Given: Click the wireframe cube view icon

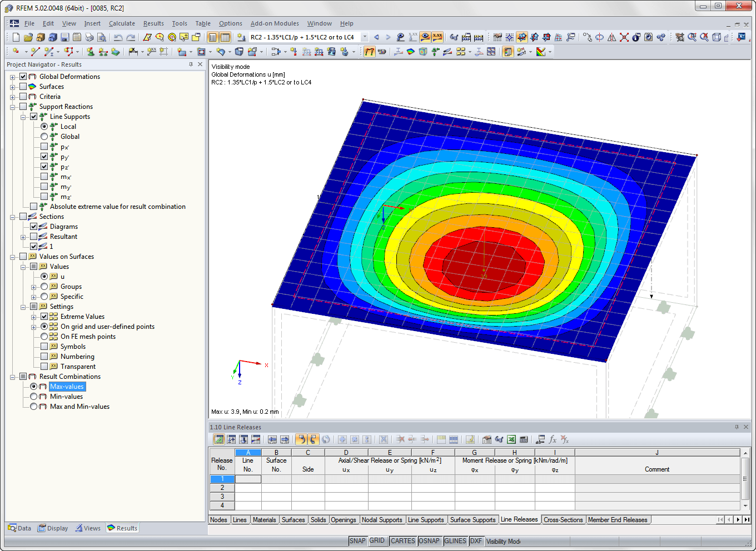Looking at the screenshot, I should (x=717, y=37).
